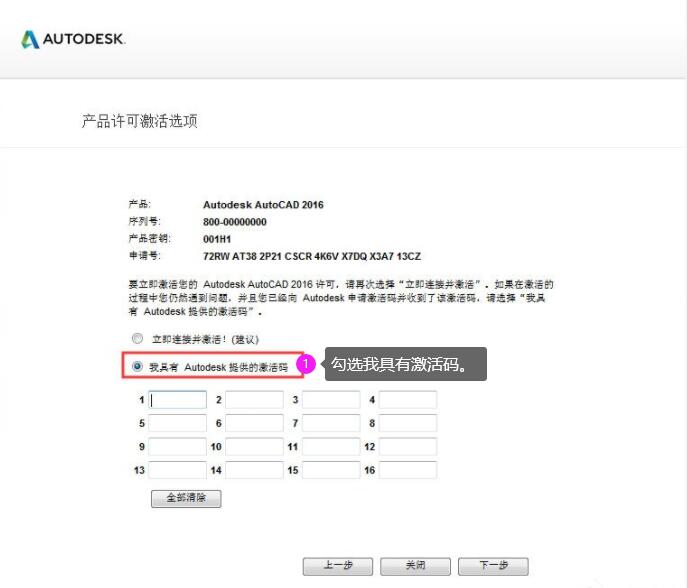687x588 pixels.
Task: Select the 立即连接并激活 radio button
Action: coord(138,339)
